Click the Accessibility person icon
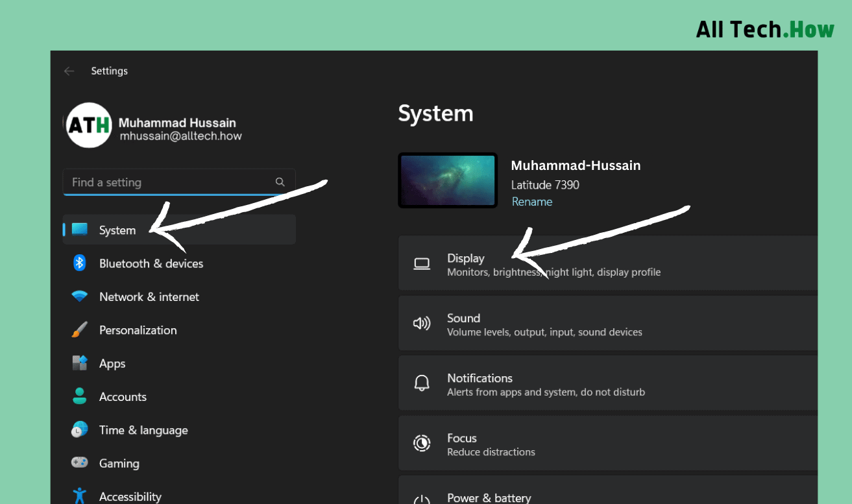This screenshot has width=852, height=504. click(79, 495)
